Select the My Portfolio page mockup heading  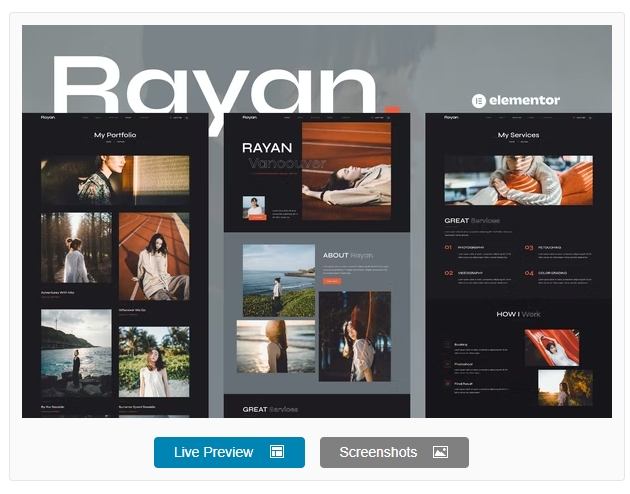click(x=115, y=135)
